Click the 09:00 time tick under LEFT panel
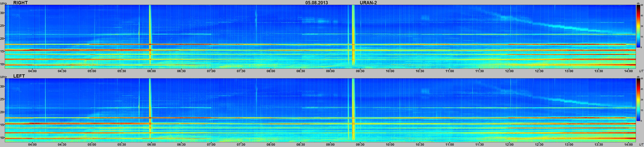The image size is (644, 147). [x=330, y=145]
